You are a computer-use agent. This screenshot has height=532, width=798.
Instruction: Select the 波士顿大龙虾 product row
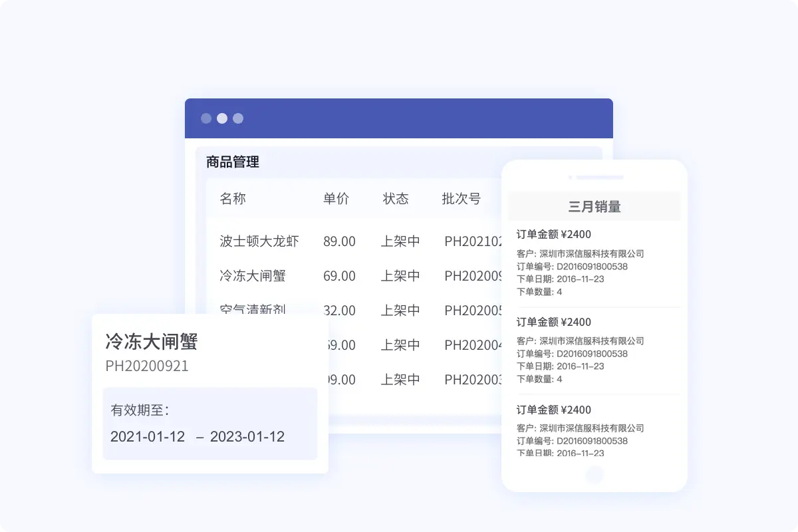(x=259, y=241)
